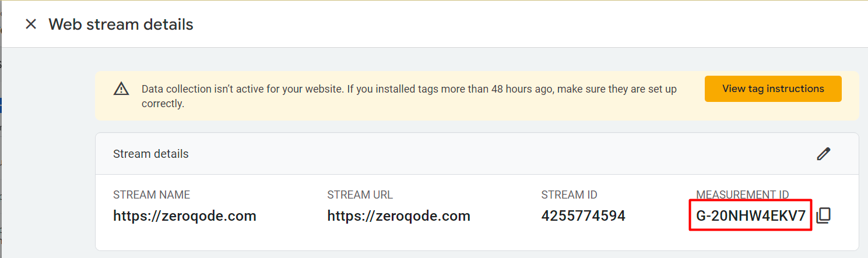Click the empty header area beside title
The width and height of the screenshot is (868, 258).
(525, 24)
